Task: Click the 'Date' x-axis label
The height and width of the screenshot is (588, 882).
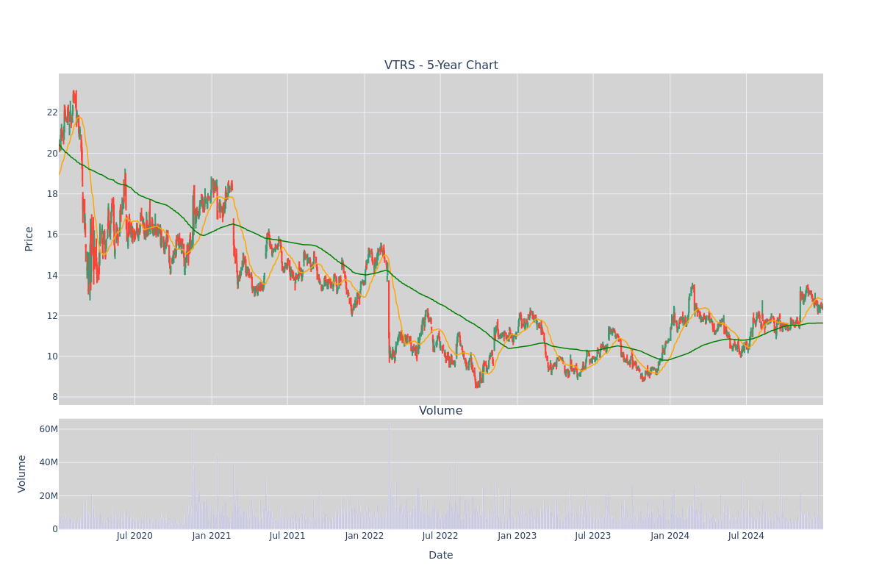Action: click(441, 555)
